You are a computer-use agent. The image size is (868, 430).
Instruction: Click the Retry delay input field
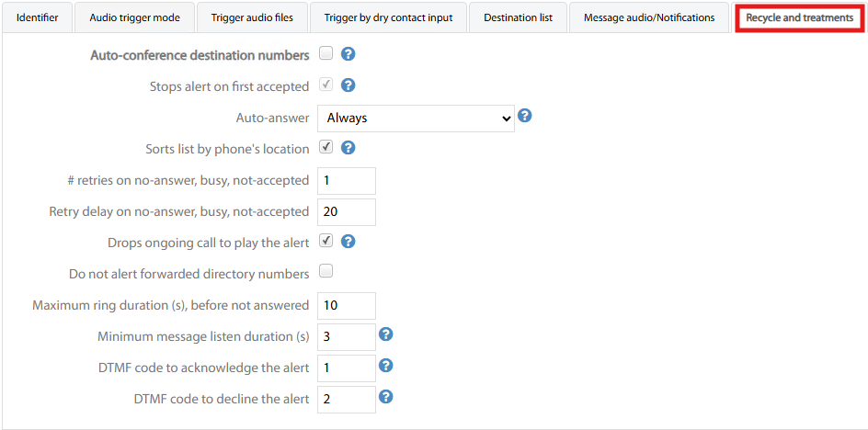[347, 211]
